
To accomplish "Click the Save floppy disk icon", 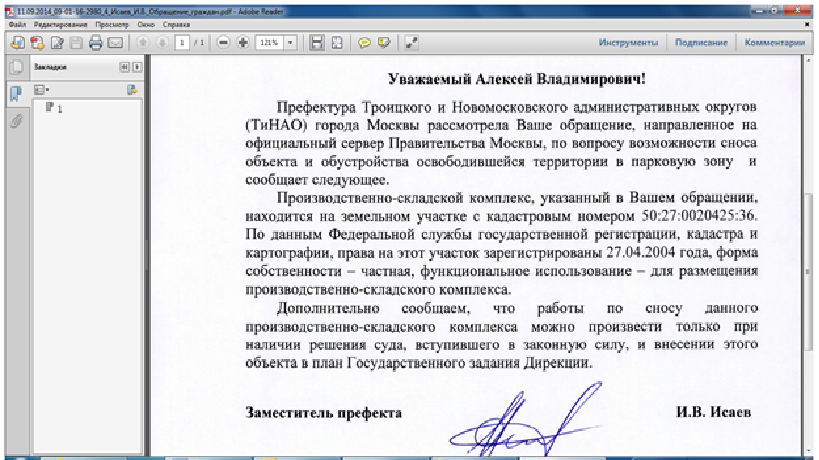I will point(76,43).
